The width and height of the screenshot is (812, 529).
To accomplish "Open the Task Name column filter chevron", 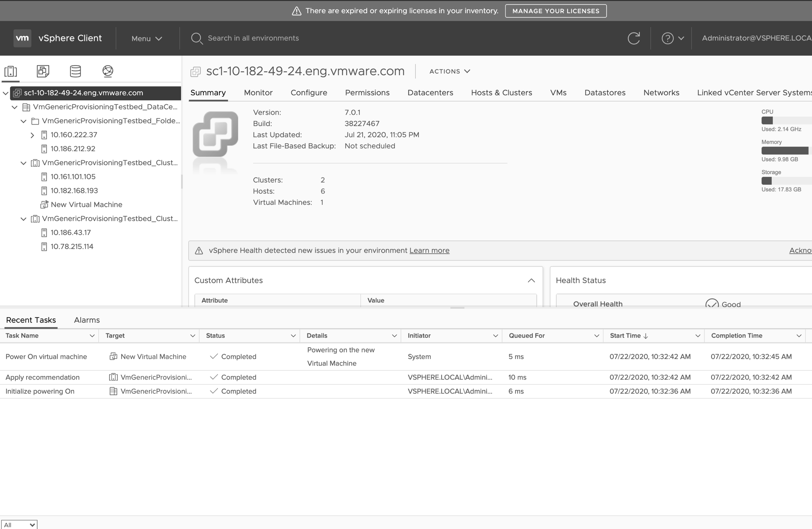I will pos(92,336).
